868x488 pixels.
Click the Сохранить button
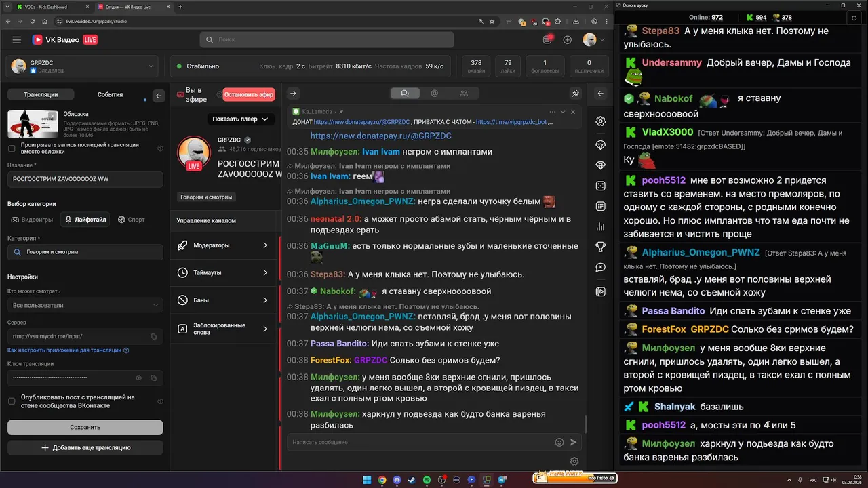pos(85,428)
